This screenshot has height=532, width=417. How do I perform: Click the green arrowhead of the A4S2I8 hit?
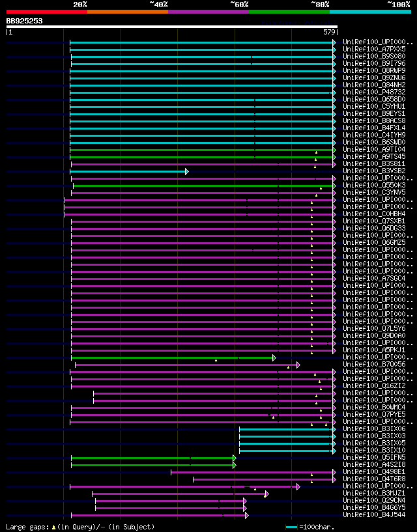point(235,465)
